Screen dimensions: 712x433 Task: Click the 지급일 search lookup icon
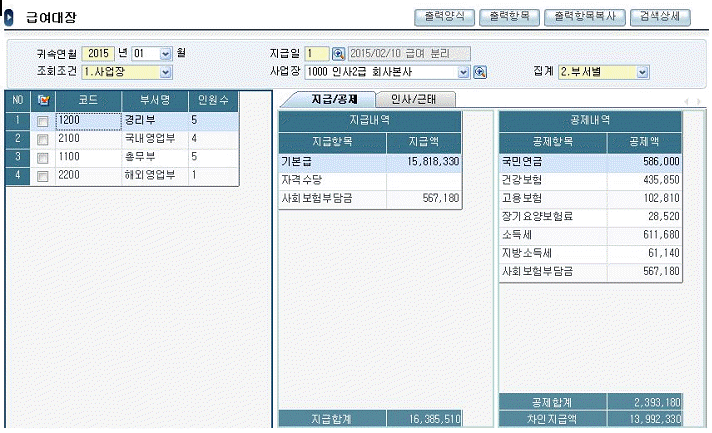tap(338, 53)
